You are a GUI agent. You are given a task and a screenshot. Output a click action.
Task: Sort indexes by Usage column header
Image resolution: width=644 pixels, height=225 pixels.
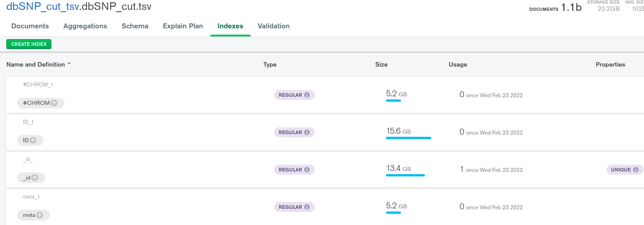click(x=458, y=64)
